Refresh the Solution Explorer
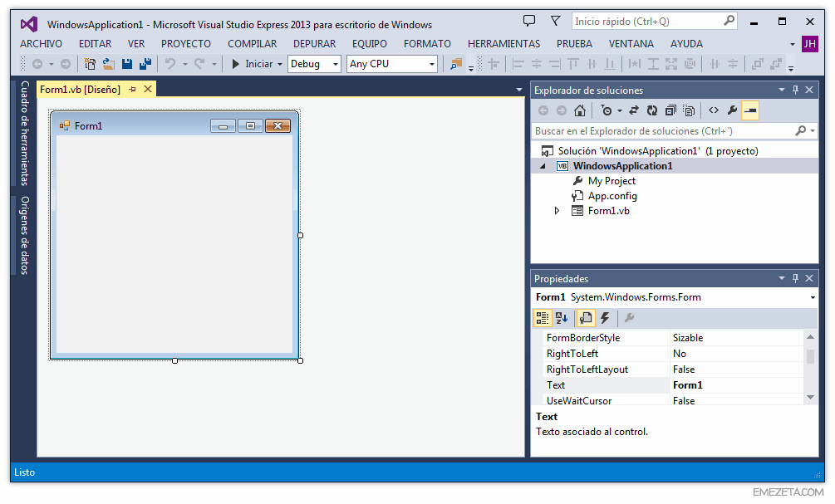This screenshot has width=835, height=504. [652, 110]
